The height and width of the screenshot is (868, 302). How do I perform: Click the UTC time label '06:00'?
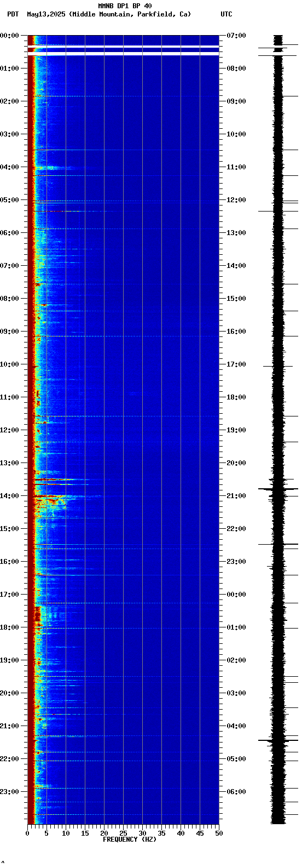tap(236, 792)
